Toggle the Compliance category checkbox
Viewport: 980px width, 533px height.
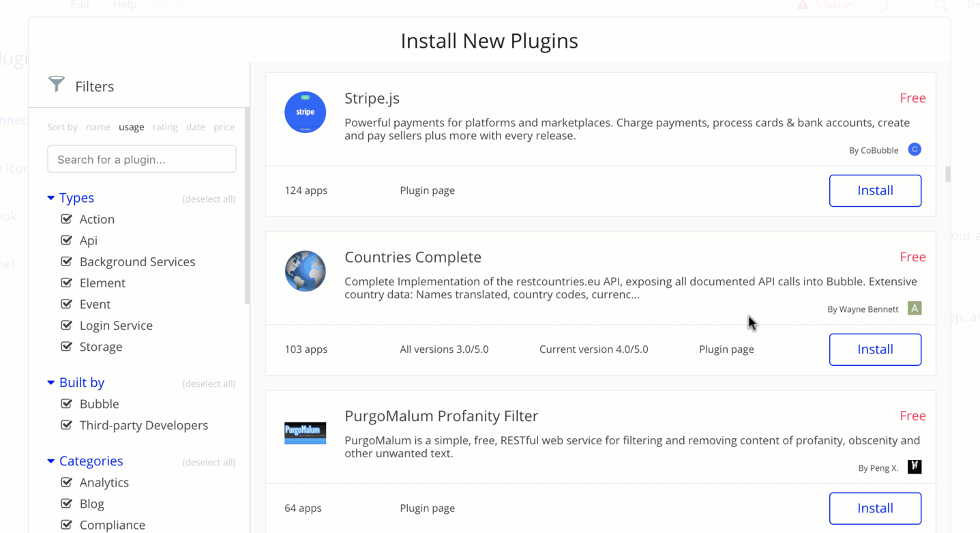point(66,524)
